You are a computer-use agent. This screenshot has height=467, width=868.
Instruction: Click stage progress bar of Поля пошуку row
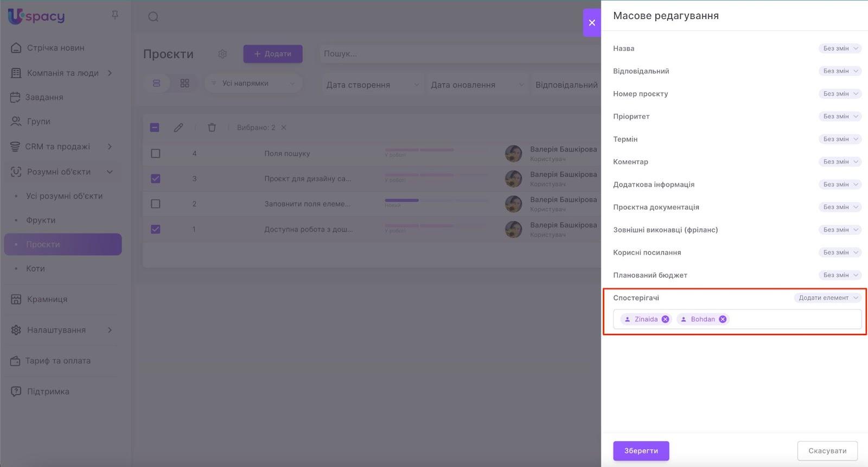436,150
